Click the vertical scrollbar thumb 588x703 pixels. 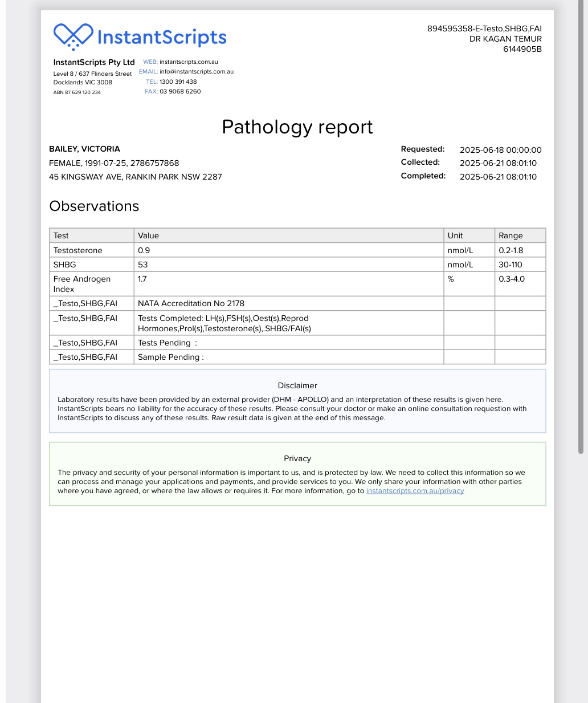(x=581, y=228)
